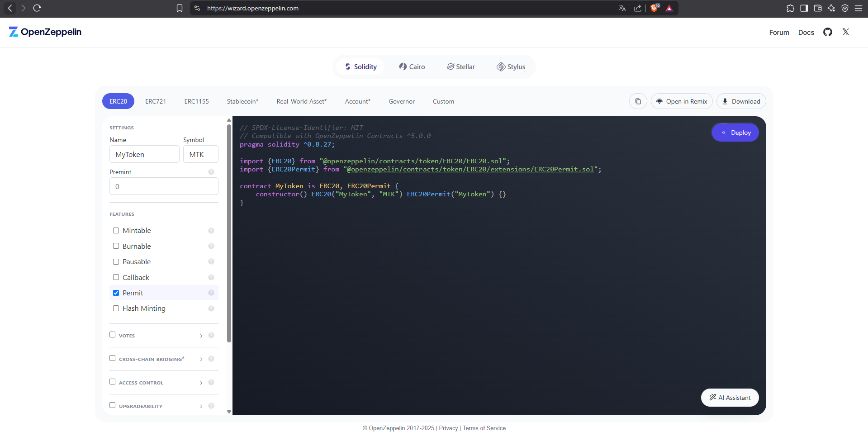Show the help icon next to Permit
This screenshot has height=446, width=868.
211,293
